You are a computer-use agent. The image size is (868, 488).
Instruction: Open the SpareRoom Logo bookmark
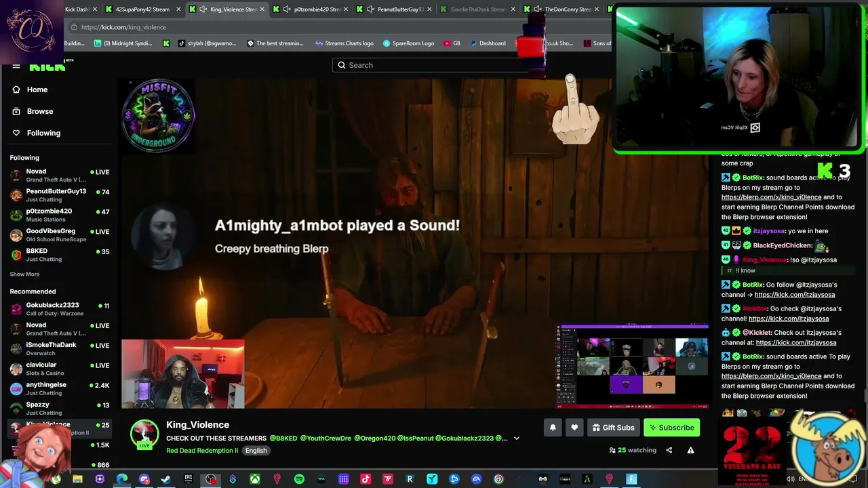pyautogui.click(x=408, y=43)
